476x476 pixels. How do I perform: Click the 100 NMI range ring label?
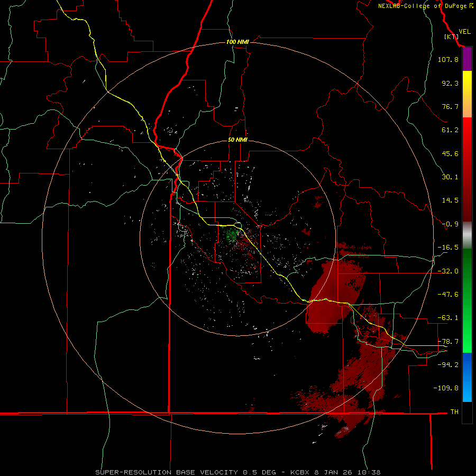pyautogui.click(x=237, y=42)
